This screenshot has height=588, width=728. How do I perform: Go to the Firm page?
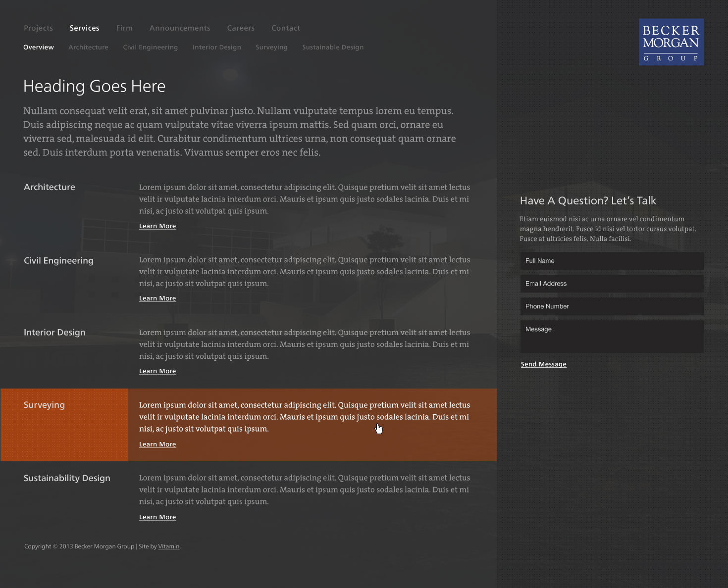pos(124,28)
